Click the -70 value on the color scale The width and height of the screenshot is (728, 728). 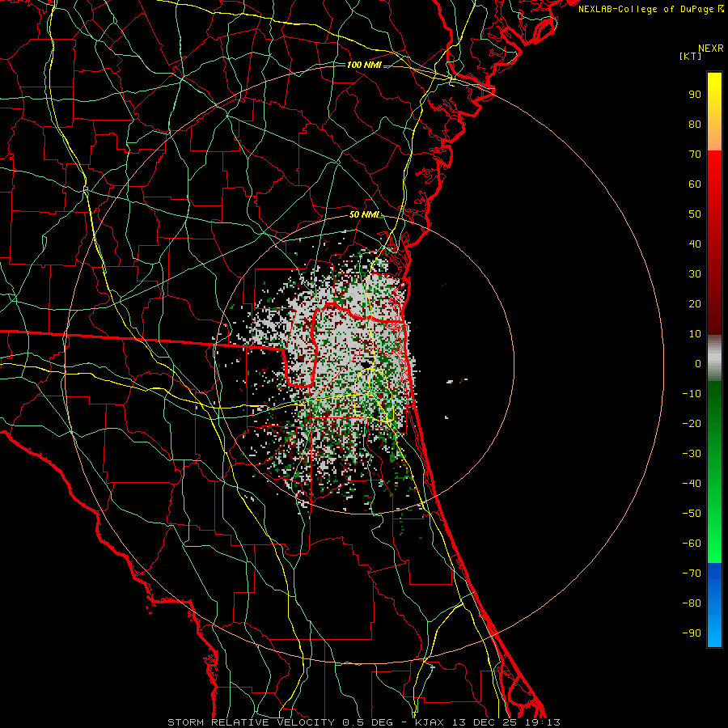pos(692,574)
